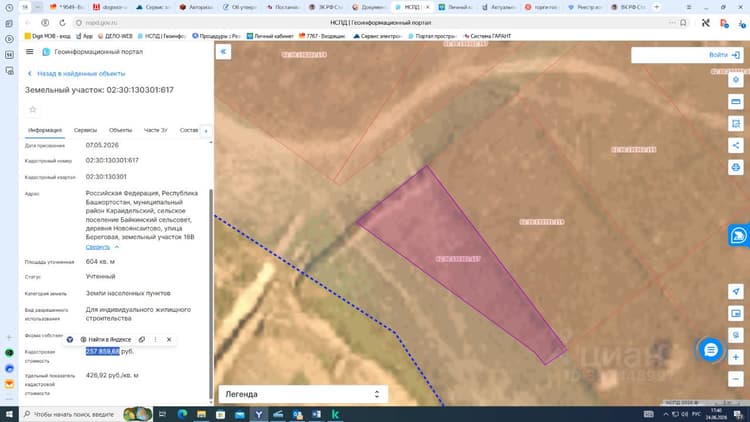Close the Yandex selection popup
The width and height of the screenshot is (750, 422).
tap(169, 339)
